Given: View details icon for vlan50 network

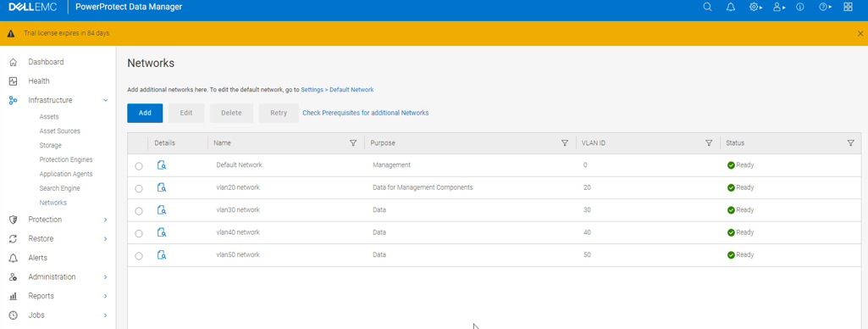Looking at the screenshot, I should 162,254.
